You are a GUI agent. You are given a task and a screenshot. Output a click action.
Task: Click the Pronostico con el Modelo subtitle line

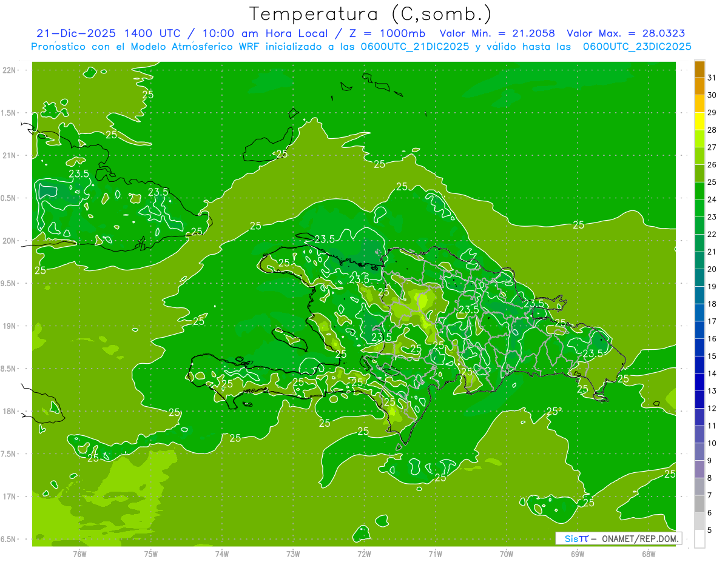[x=360, y=47]
